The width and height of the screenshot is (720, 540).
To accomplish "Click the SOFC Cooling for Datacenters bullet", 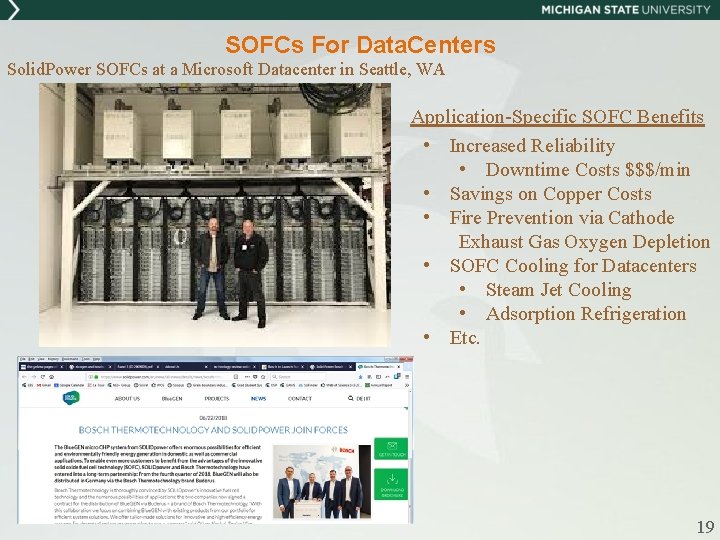I will click(x=573, y=265).
